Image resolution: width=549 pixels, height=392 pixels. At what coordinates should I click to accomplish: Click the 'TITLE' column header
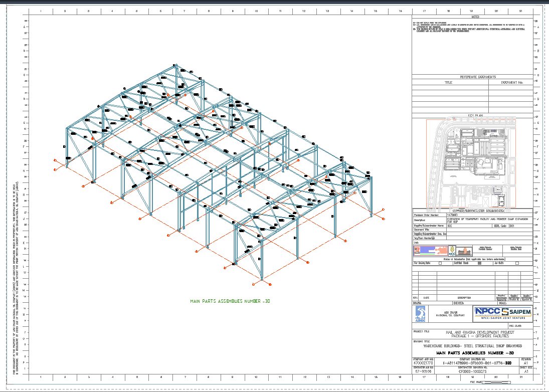pos(449,83)
